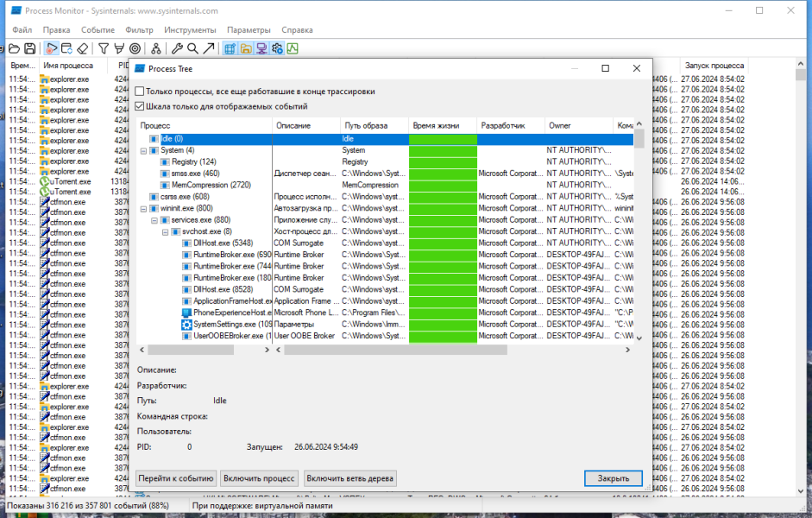Open the Process Tree toolbar icon

tap(156, 48)
